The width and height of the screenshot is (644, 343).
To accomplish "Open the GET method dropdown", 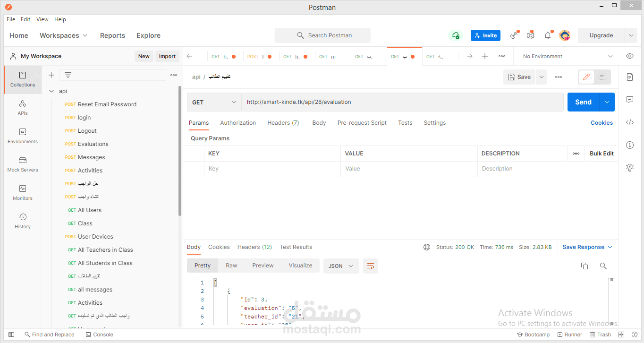I will pos(214,102).
